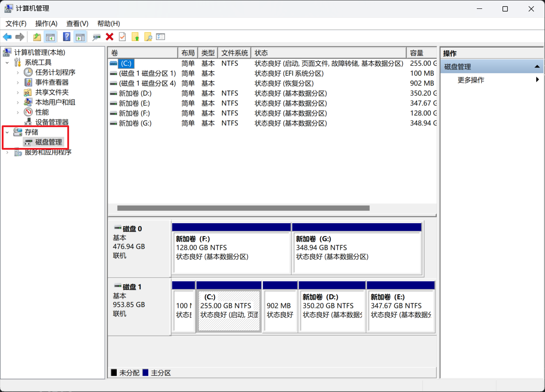
Task: Expand the 服务和应用程序 node arrow
Action: click(x=7, y=152)
